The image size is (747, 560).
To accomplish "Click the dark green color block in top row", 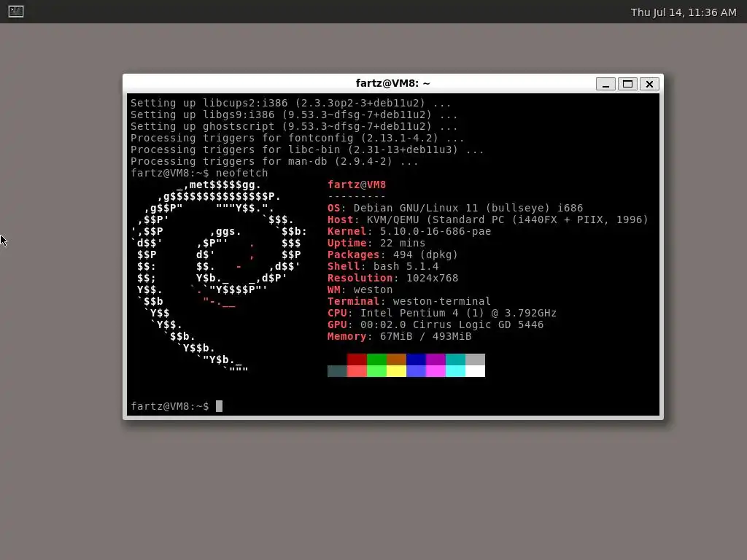I will pyautogui.click(x=376, y=359).
